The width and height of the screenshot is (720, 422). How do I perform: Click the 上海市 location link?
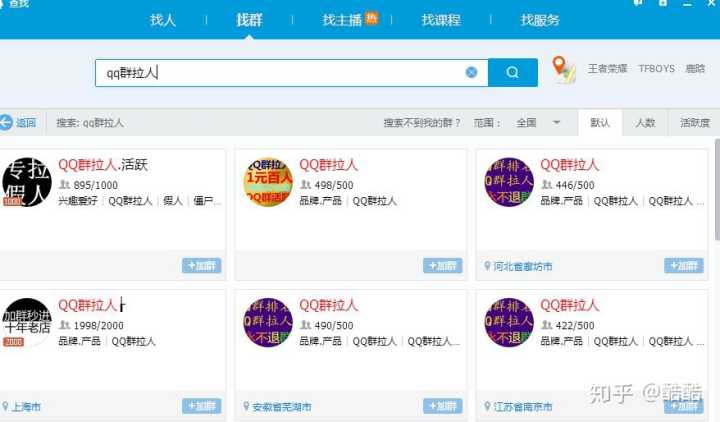click(x=26, y=406)
